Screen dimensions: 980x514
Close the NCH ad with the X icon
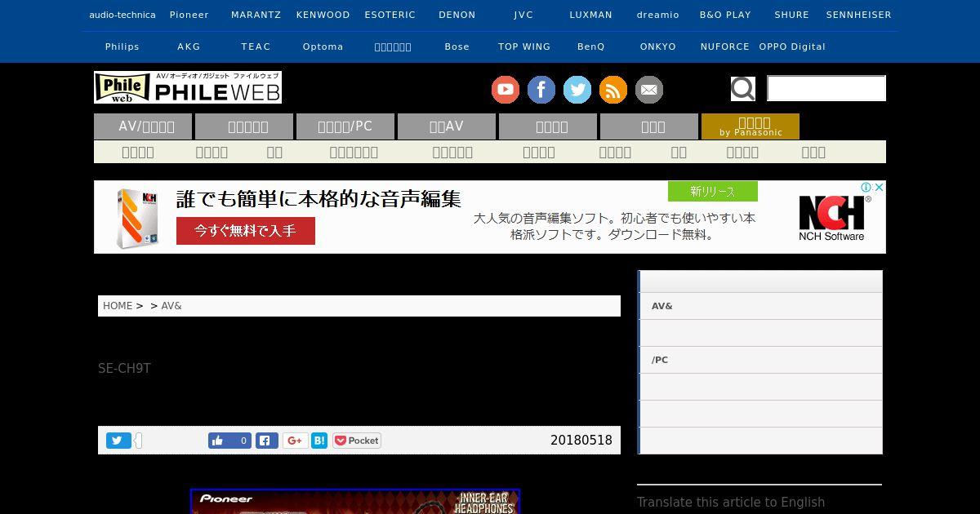[879, 188]
